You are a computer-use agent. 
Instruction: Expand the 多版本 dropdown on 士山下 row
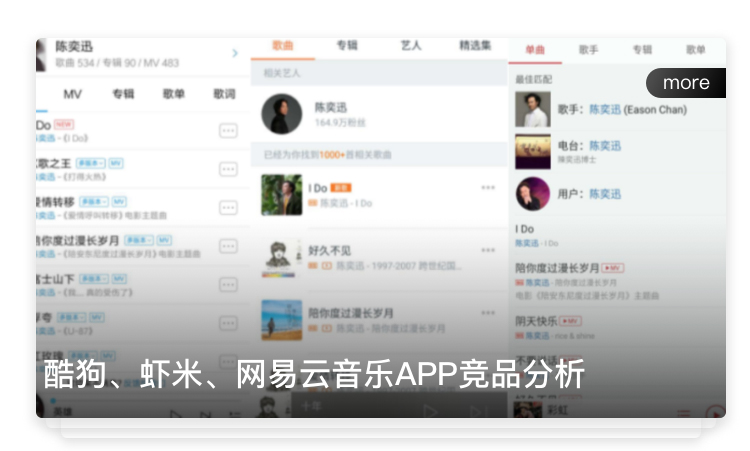94,278
